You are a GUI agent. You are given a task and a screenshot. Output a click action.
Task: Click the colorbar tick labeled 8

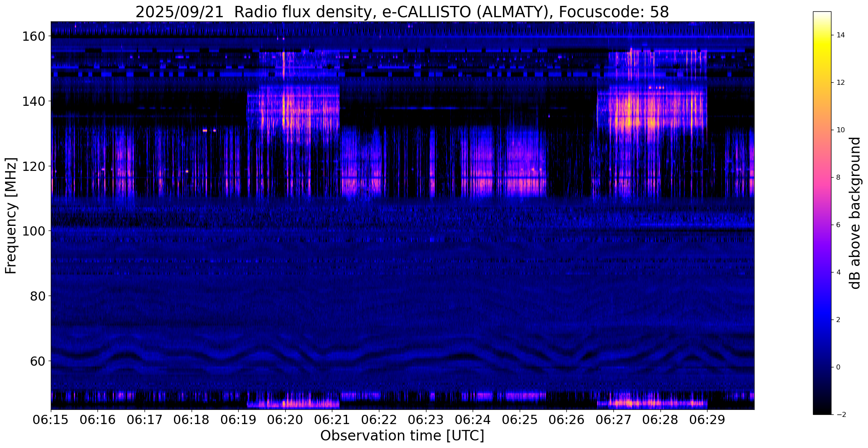point(839,178)
